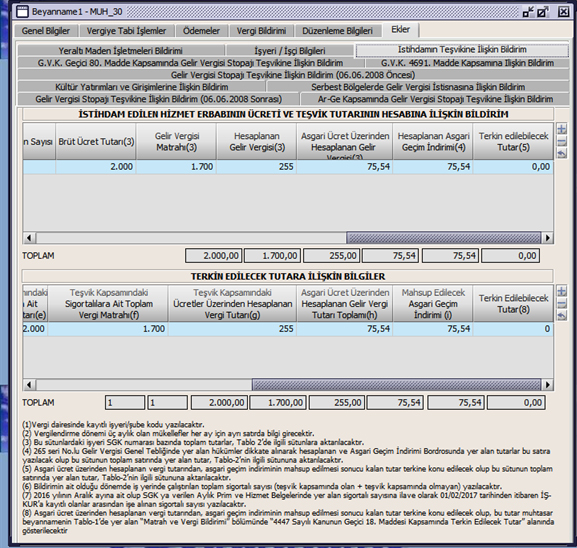Select the 2.000 cell under Brüt Ücret Tutarı(3)

(96, 167)
